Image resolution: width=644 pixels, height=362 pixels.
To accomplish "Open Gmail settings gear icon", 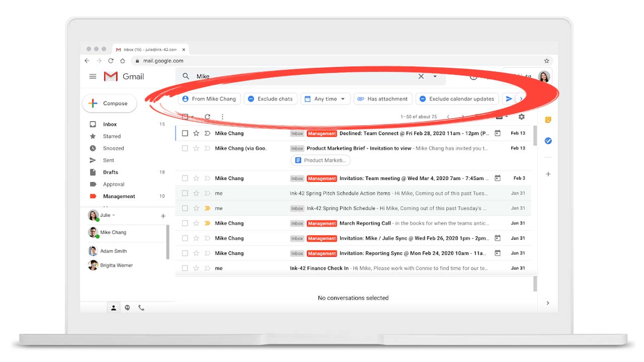I will pos(521,117).
